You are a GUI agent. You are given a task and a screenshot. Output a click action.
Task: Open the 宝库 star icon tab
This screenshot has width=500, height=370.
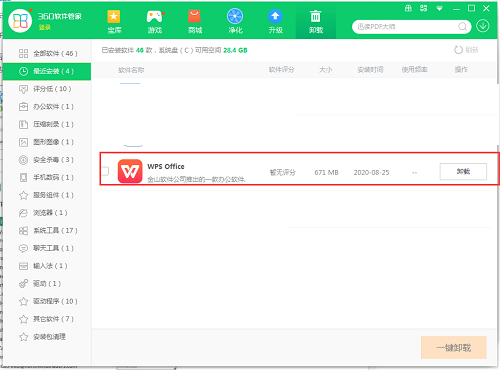(114, 21)
